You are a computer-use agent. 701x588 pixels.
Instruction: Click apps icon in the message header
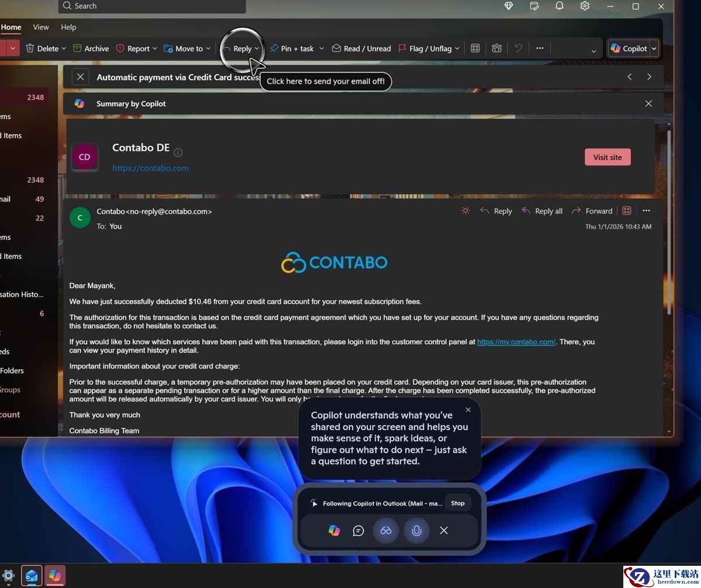tap(627, 210)
